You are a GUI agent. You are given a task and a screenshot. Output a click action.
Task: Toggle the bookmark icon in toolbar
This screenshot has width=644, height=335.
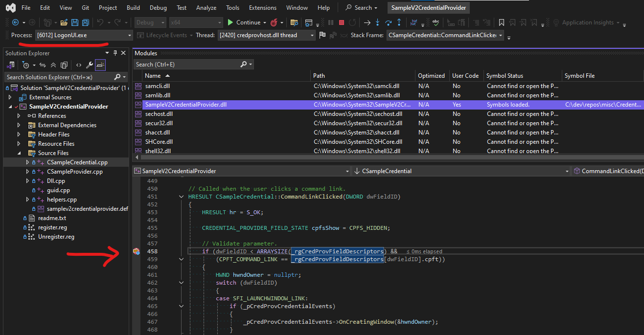click(x=502, y=22)
